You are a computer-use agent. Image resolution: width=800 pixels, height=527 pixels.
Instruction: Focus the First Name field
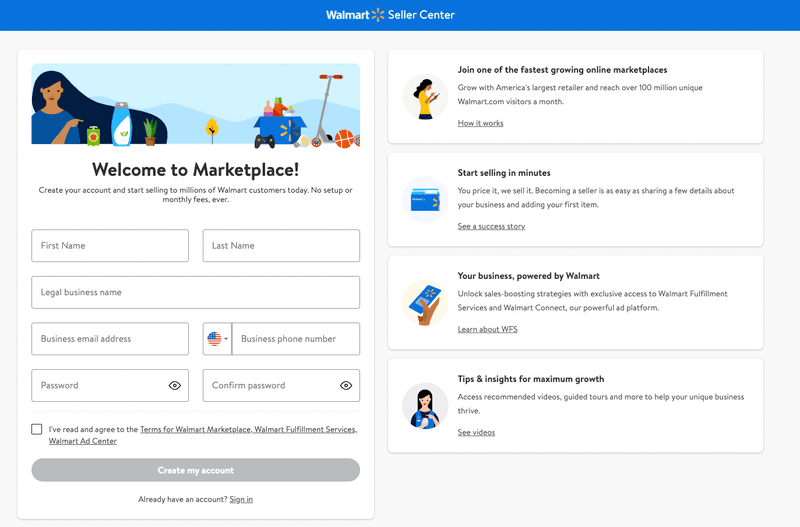(x=110, y=245)
